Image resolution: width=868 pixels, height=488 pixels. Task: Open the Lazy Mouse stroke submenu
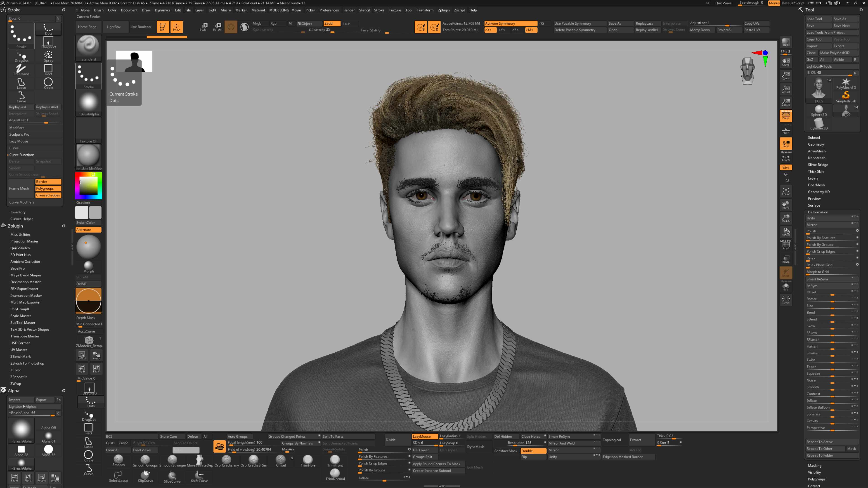tap(19, 141)
